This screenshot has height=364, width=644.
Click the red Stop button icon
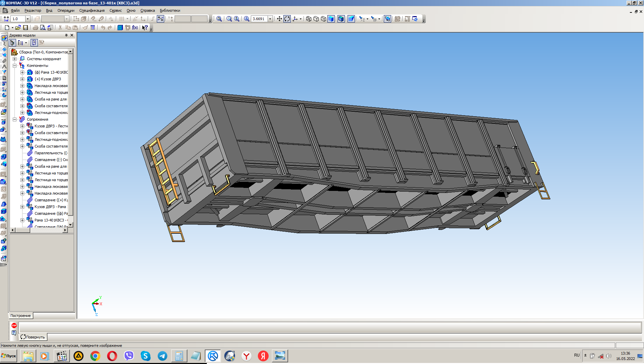point(14,325)
